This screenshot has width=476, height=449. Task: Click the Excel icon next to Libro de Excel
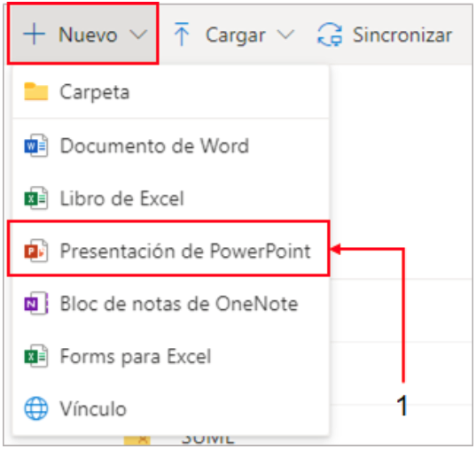36,198
